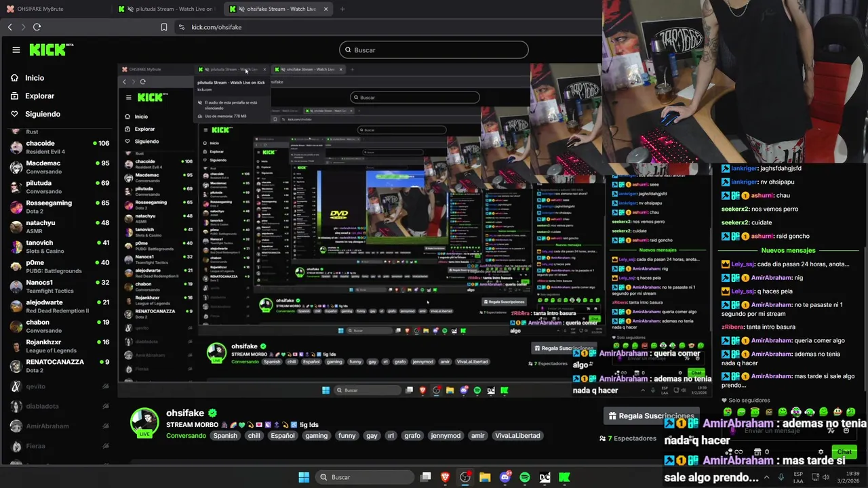Open Brave browser from the taskbar
This screenshot has width=868, height=488.
coord(446,477)
